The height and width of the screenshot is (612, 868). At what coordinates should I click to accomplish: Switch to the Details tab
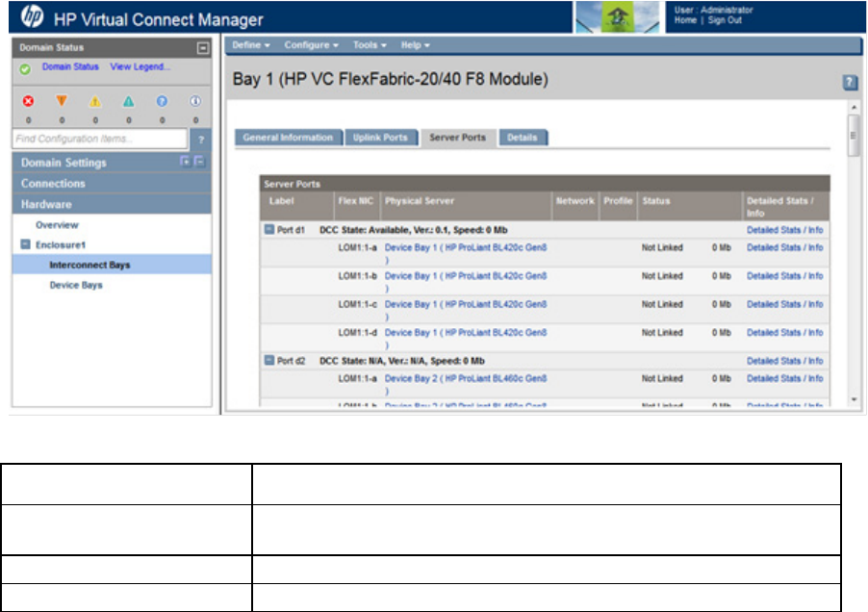[523, 138]
